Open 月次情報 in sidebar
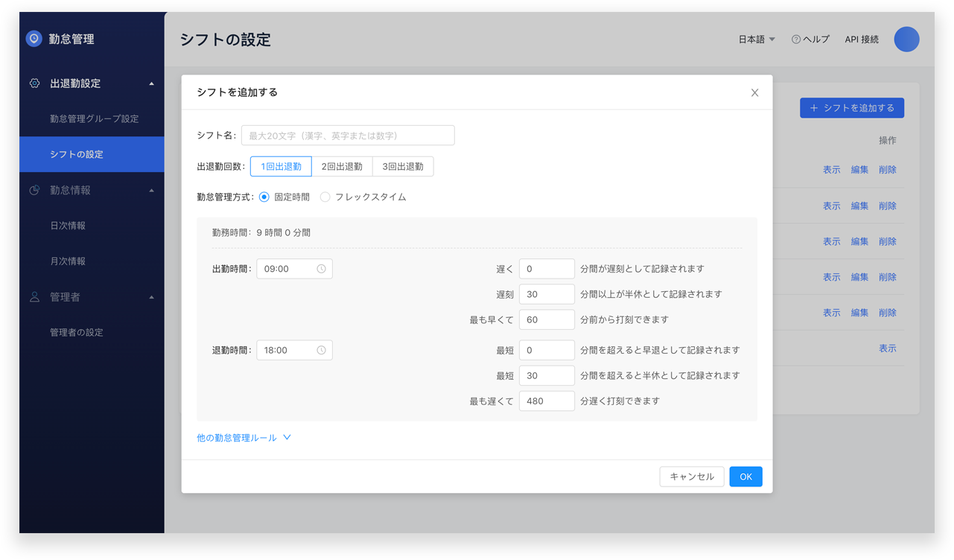This screenshot has width=954, height=560. tap(68, 261)
